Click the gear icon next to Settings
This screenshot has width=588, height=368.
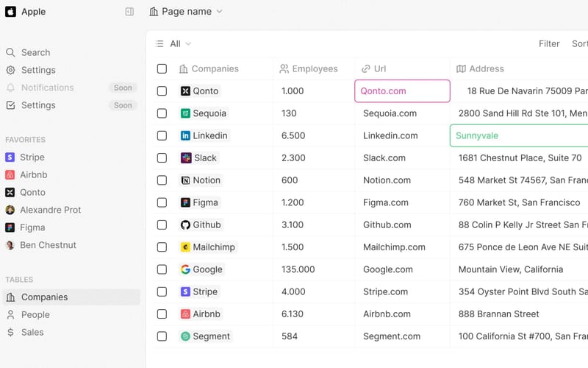point(10,70)
